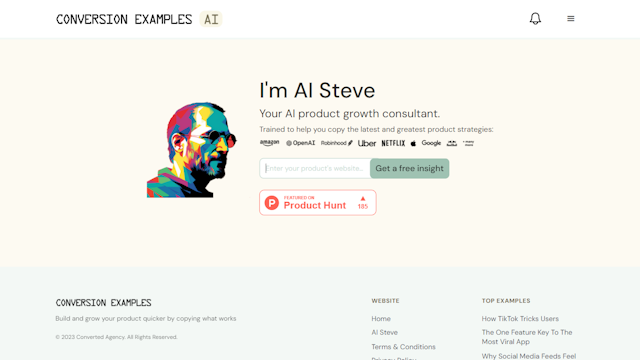Click the Amazon logo icon
The image size is (640, 360).
click(269, 143)
